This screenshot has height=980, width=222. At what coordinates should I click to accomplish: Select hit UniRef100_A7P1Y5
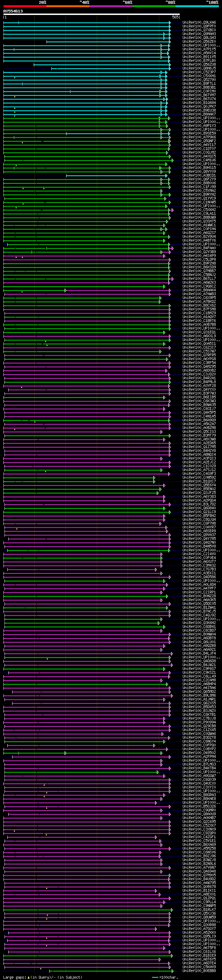coord(199,49)
